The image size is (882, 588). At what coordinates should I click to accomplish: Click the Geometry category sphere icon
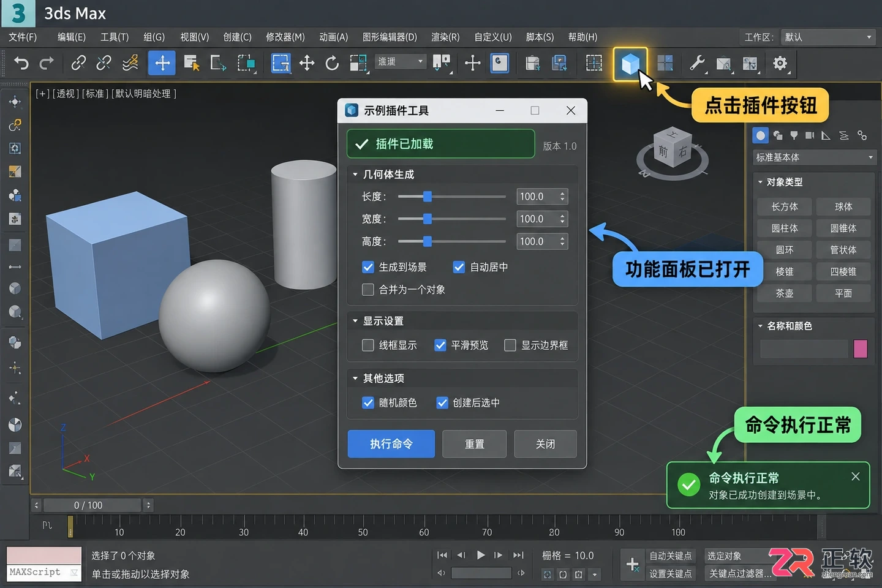coord(761,135)
